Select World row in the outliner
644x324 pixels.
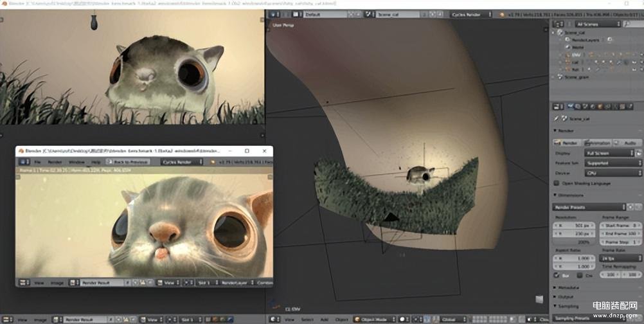point(577,47)
